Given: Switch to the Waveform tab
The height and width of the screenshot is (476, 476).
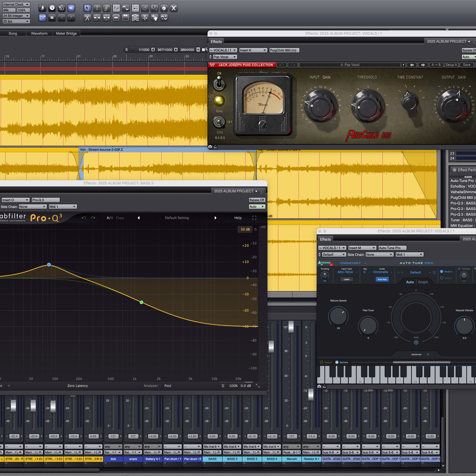Looking at the screenshot, I should point(39,33).
